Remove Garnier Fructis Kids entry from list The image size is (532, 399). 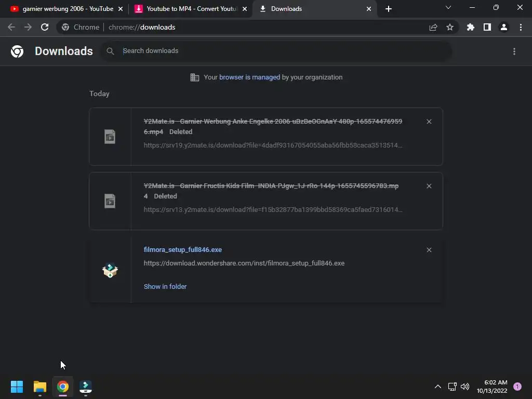tap(429, 186)
